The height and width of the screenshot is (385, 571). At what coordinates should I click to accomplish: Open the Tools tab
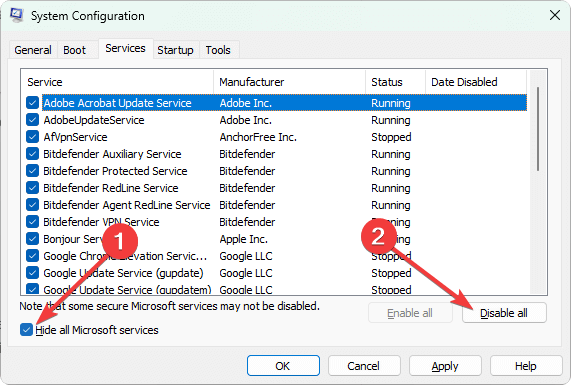click(218, 50)
